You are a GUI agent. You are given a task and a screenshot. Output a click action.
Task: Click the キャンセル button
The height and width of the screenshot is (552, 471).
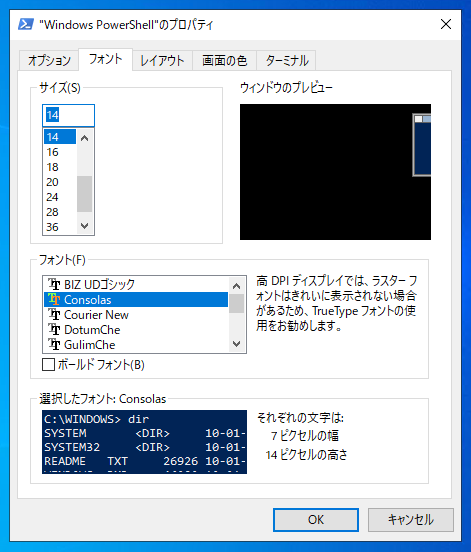pyautogui.click(x=411, y=520)
